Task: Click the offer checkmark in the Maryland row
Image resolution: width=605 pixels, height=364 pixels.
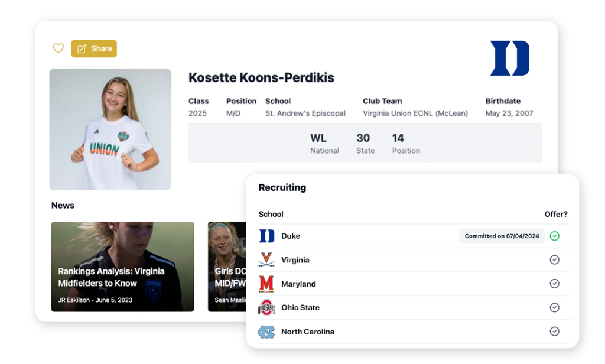Action: click(x=554, y=284)
